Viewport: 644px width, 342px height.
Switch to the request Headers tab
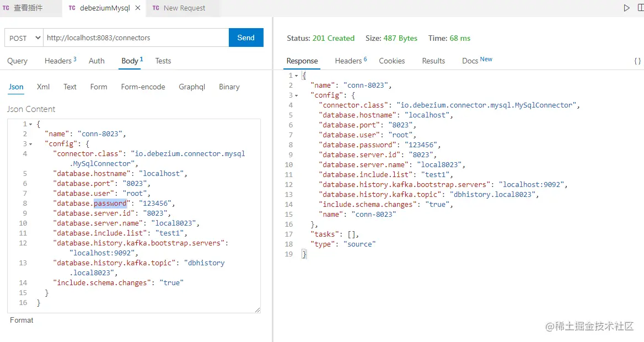60,61
